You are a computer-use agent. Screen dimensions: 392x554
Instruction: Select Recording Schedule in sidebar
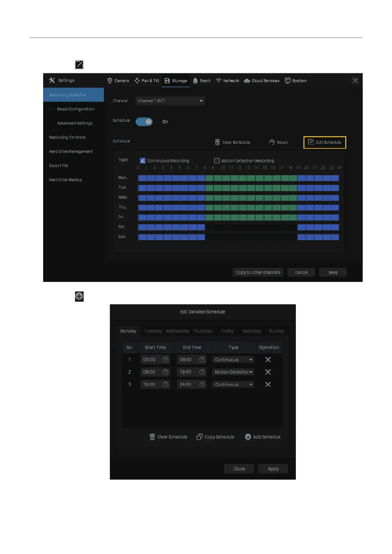pos(73,95)
